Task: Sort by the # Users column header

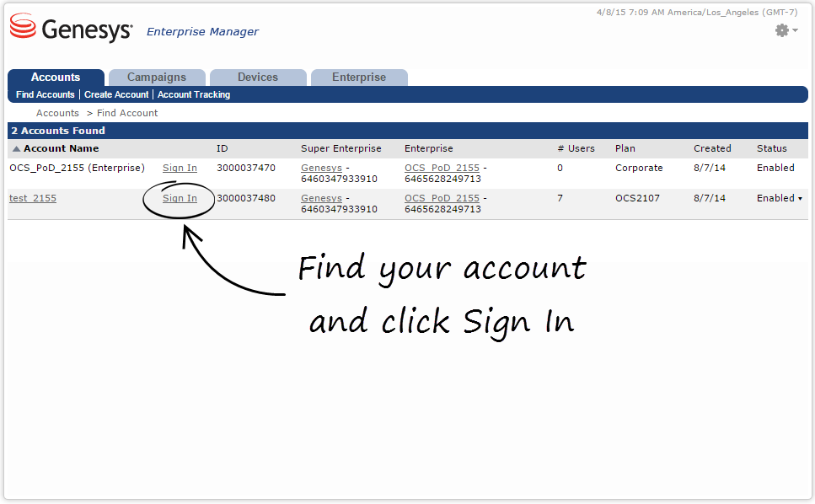Action: point(576,148)
